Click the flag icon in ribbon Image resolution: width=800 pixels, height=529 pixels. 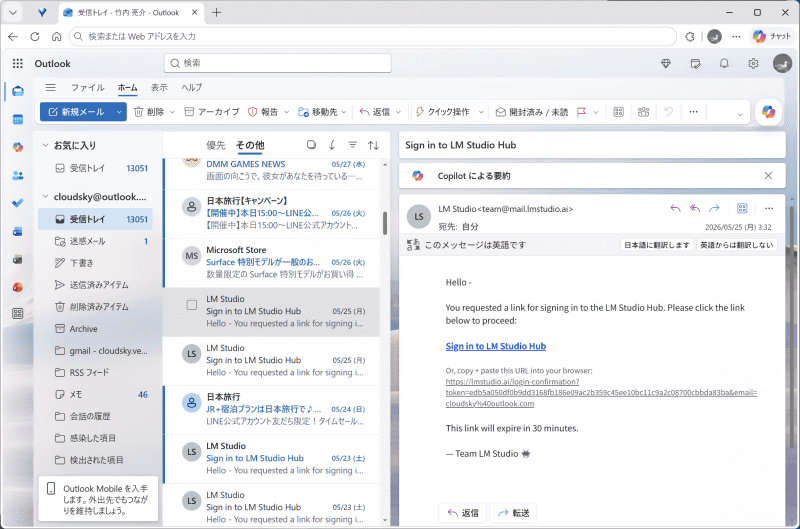coord(581,112)
